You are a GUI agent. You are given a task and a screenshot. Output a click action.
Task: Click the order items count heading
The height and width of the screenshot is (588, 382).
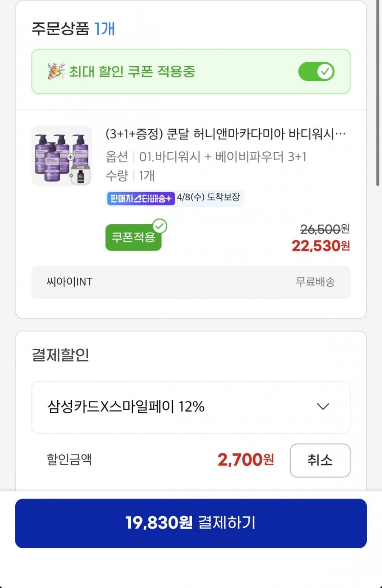73,29
